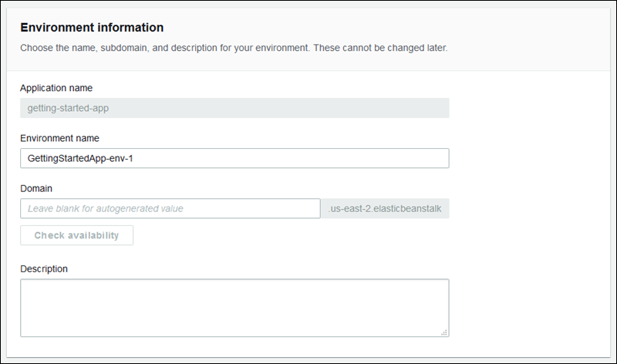
Task: Click the 'Leave blank for autogenerated value' placeholder
Action: point(106,208)
